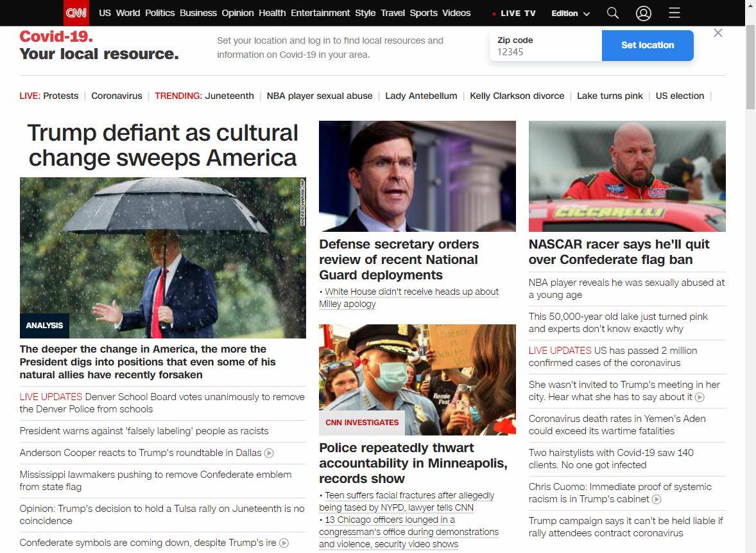Focus the Zip code input field
The height and width of the screenshot is (553, 756).
pyautogui.click(x=546, y=46)
